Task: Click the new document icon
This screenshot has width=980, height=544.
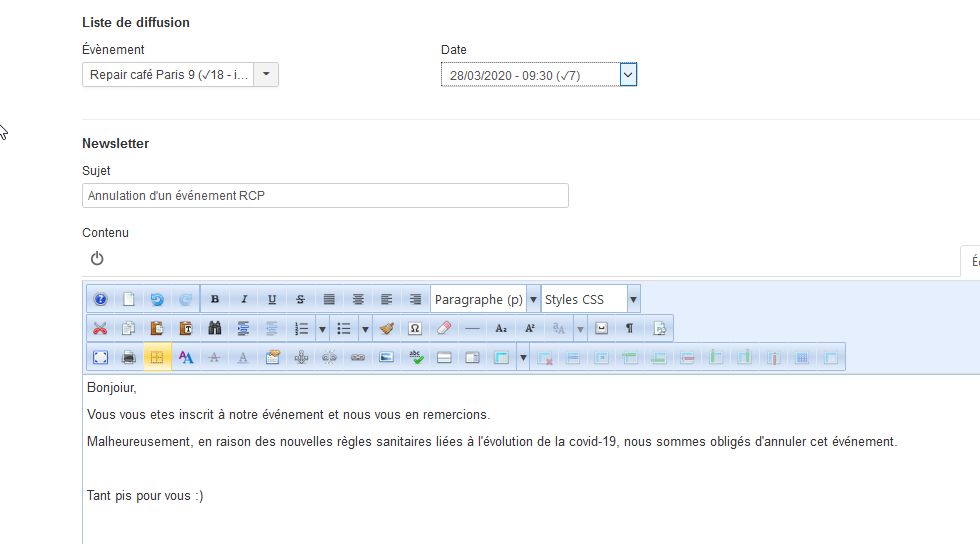Action: click(129, 300)
